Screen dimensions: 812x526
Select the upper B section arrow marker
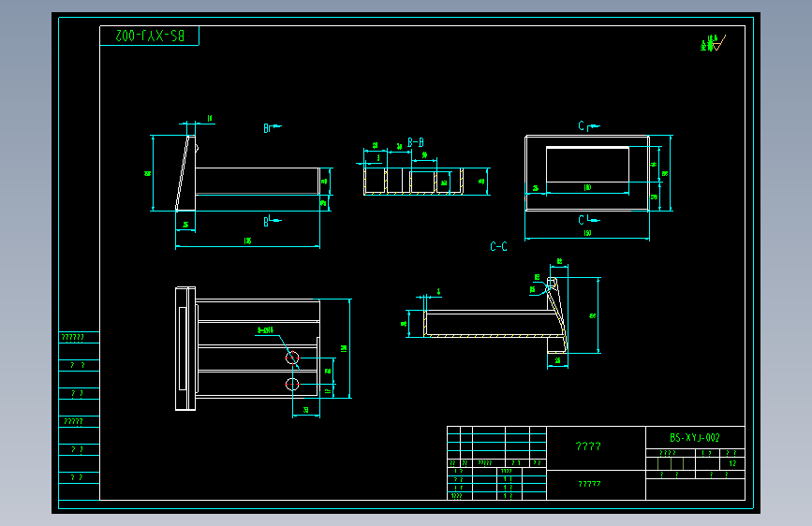(x=273, y=127)
